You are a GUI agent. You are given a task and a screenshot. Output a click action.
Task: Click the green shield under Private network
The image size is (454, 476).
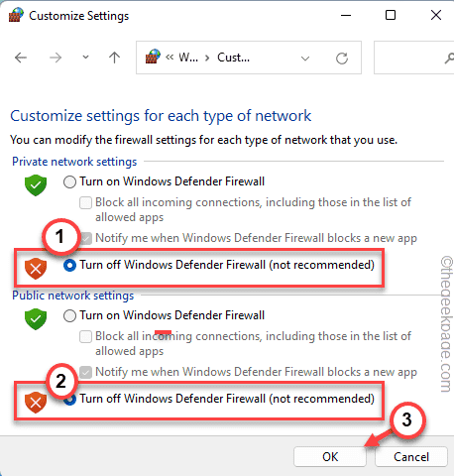tap(36, 185)
